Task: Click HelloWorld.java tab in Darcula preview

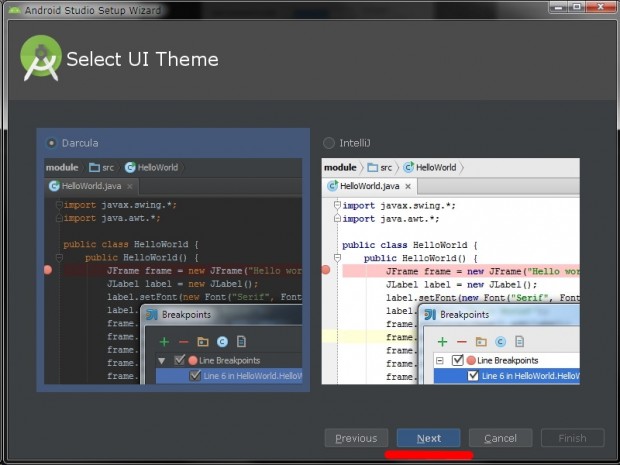Action: tap(90, 186)
